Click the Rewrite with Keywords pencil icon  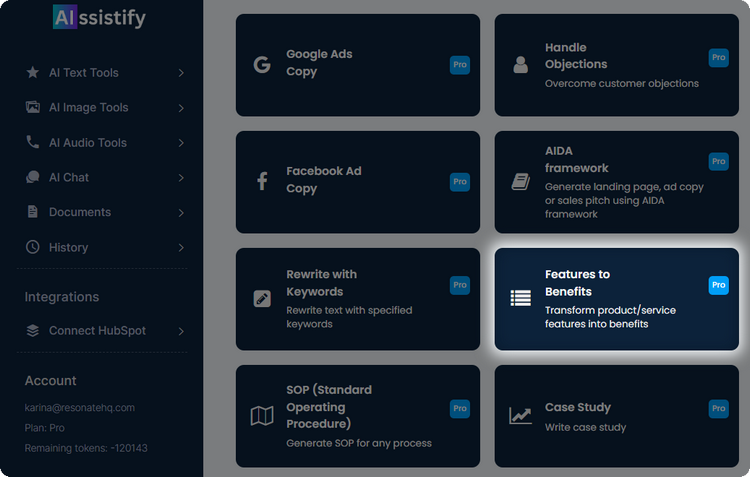[262, 299]
